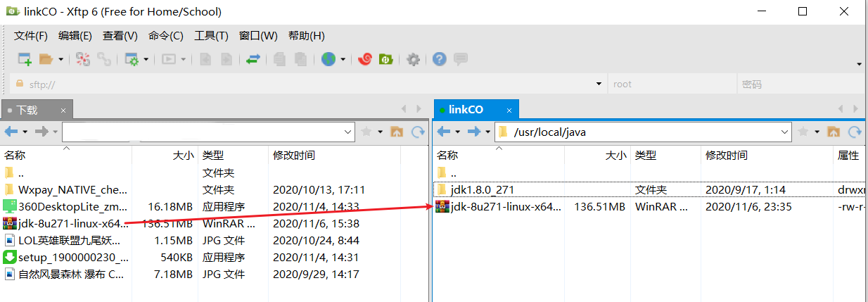Open Help with the blue question icon
The height and width of the screenshot is (302, 868).
(x=440, y=59)
